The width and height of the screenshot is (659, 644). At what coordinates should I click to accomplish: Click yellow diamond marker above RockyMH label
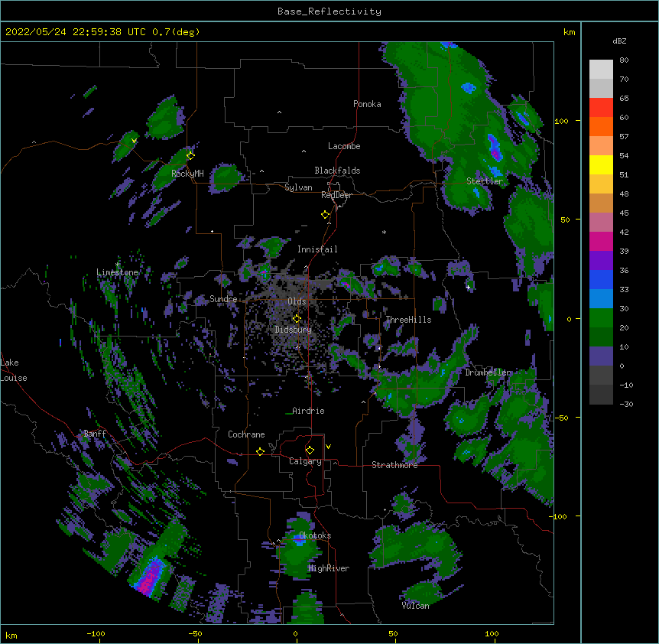click(x=190, y=156)
